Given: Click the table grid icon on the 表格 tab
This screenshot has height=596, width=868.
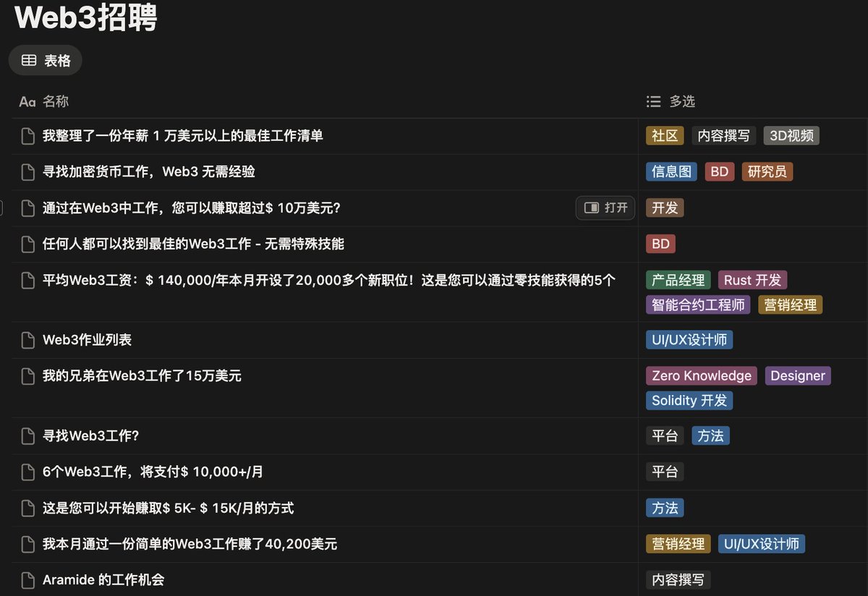Looking at the screenshot, I should tap(29, 60).
